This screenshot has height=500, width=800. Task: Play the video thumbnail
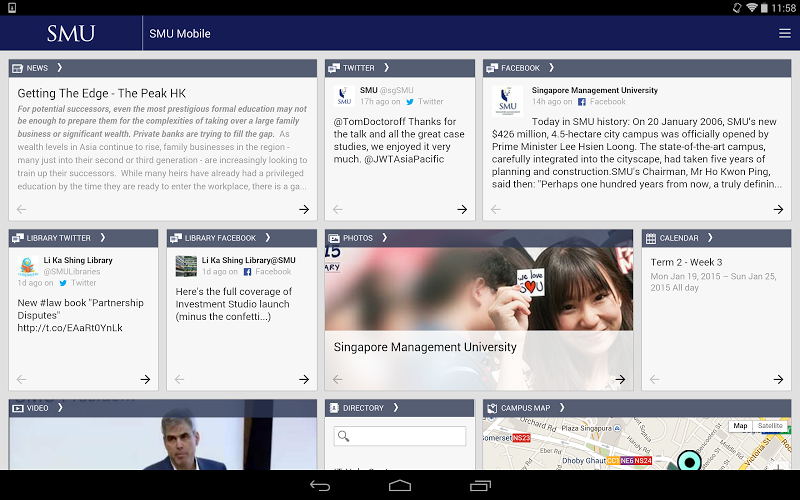(x=163, y=443)
